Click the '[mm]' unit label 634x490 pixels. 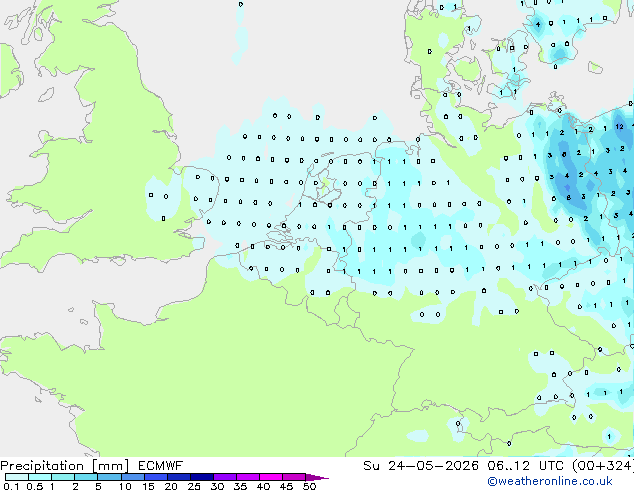click(x=110, y=466)
